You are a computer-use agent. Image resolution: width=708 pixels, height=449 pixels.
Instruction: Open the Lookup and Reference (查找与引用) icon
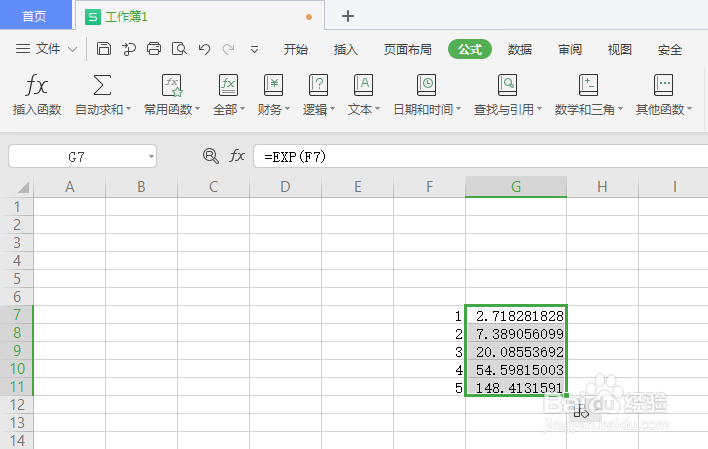pos(507,85)
